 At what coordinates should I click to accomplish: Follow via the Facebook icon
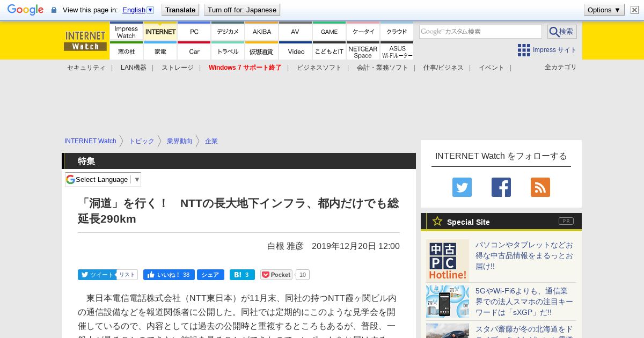[x=501, y=187]
